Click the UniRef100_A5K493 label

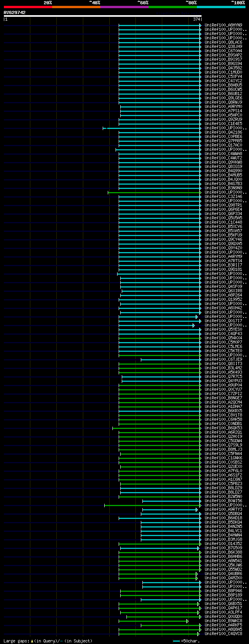click(223, 372)
